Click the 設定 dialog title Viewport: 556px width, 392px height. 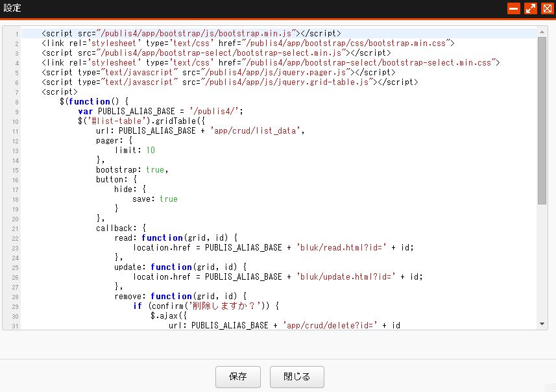[x=12, y=8]
